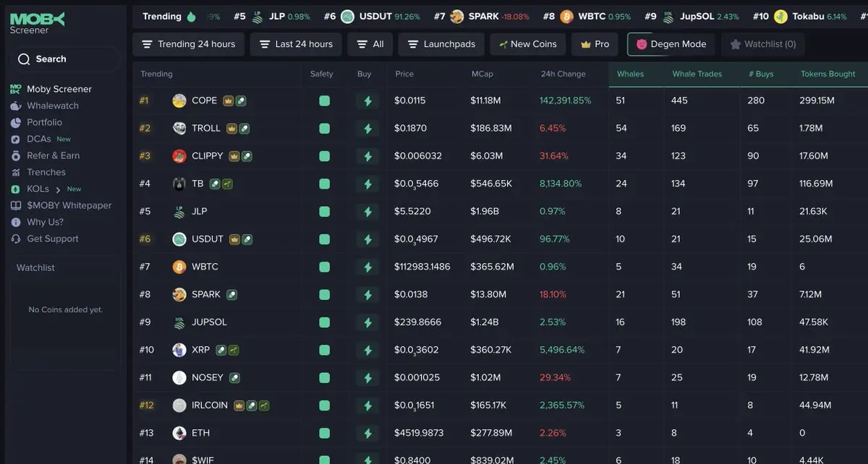Viewport: 868px width, 464px height.
Task: Click Get Support in the sidebar
Action: click(53, 239)
